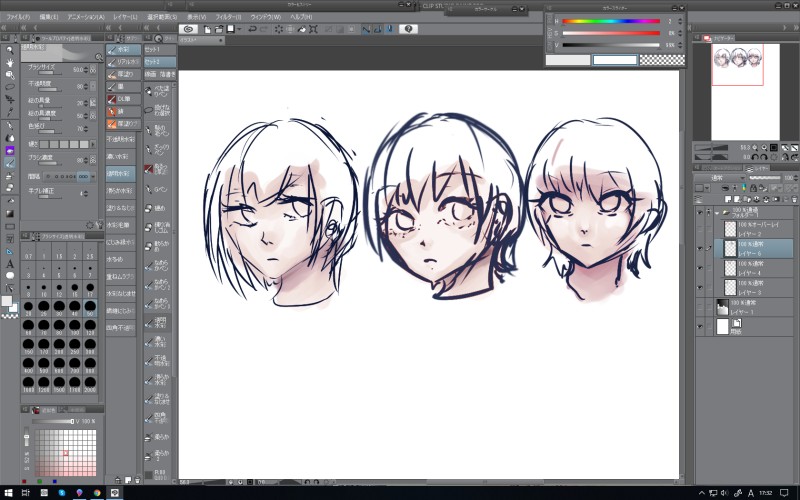Choose the セット1 tool set
The height and width of the screenshot is (500, 800).
(x=160, y=49)
